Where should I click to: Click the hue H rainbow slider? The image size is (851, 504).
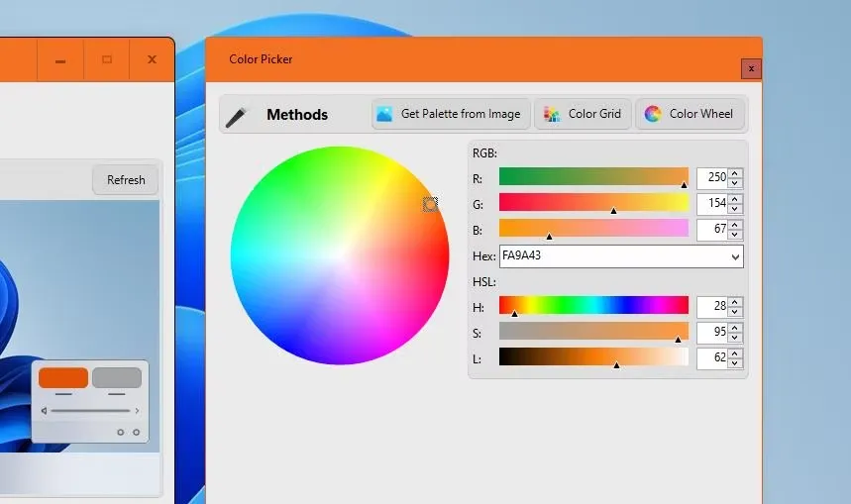593,305
